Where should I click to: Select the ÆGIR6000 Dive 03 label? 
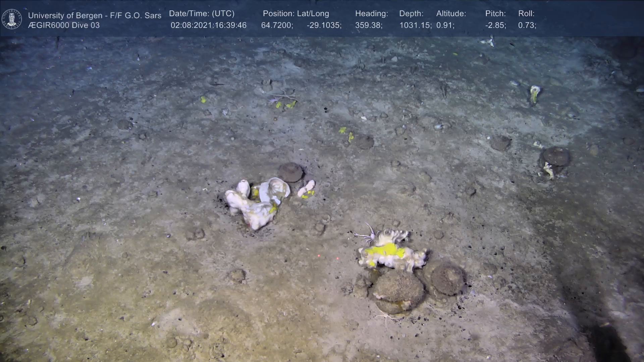point(64,25)
